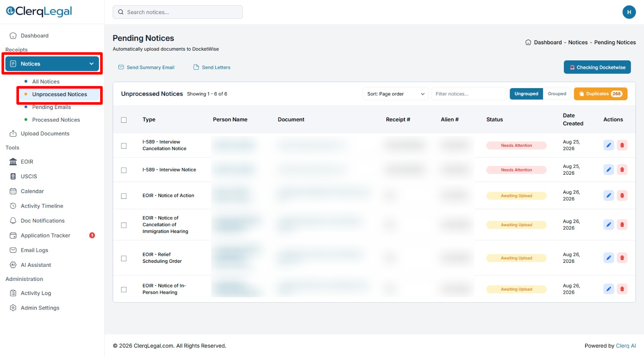Open All Notices submenu item
Viewport: 644px width, 357px height.
coord(46,81)
